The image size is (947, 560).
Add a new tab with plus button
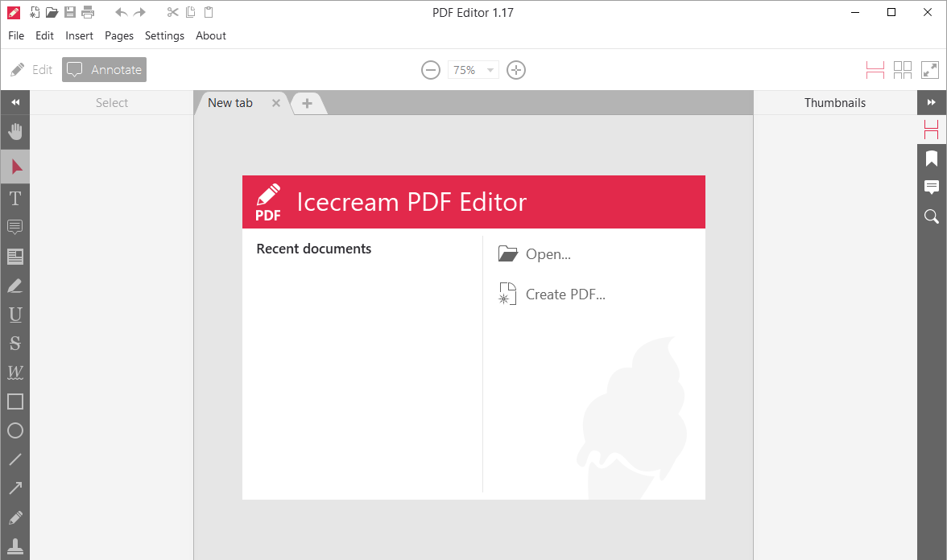(x=308, y=103)
